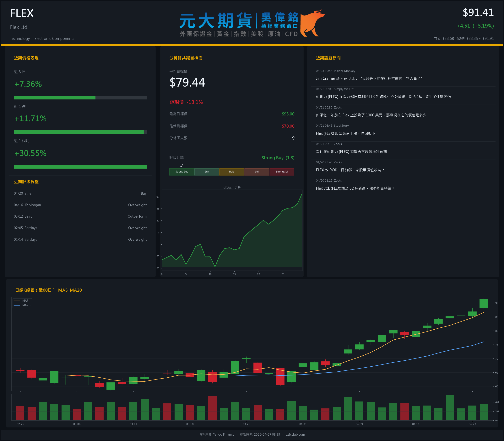Select the Strong Sell rating segment
Image resolution: width=504 pixels, height=441 pixels.
(x=282, y=172)
